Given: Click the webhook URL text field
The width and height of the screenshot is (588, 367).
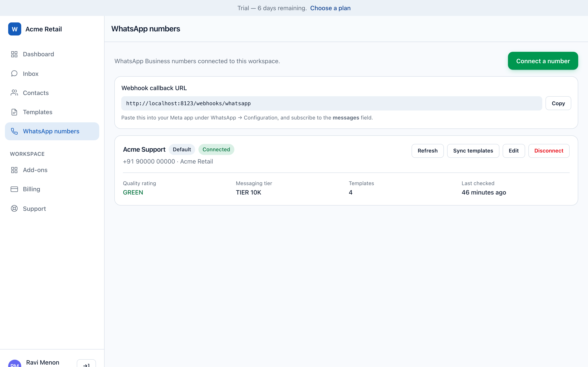Looking at the screenshot, I should [x=331, y=103].
